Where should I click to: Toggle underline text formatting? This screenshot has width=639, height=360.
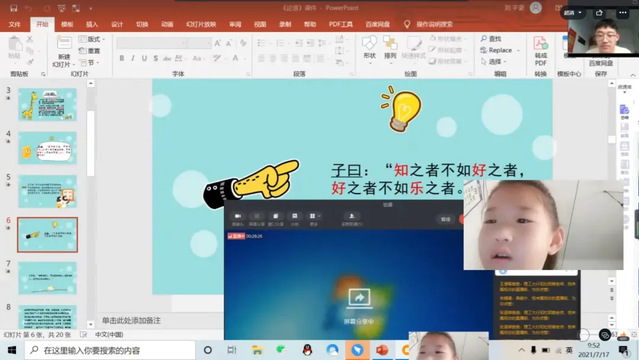(144, 58)
